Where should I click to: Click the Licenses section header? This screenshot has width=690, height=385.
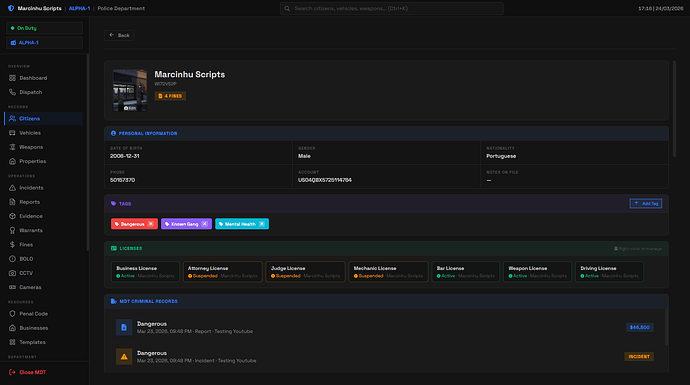386,249
